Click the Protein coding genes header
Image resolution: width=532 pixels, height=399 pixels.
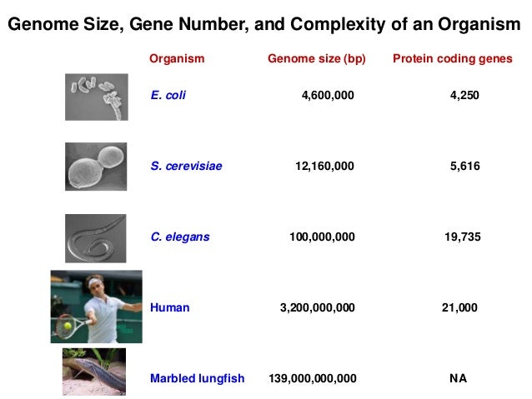(452, 58)
